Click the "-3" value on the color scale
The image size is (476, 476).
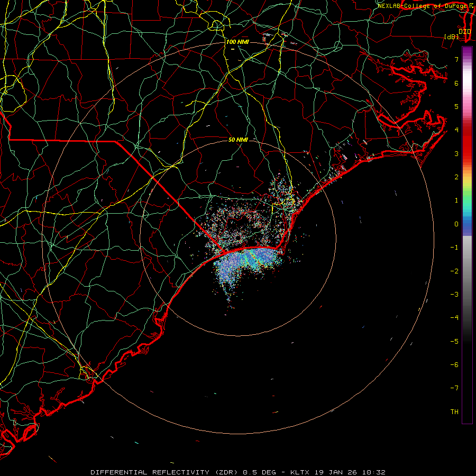454,295
